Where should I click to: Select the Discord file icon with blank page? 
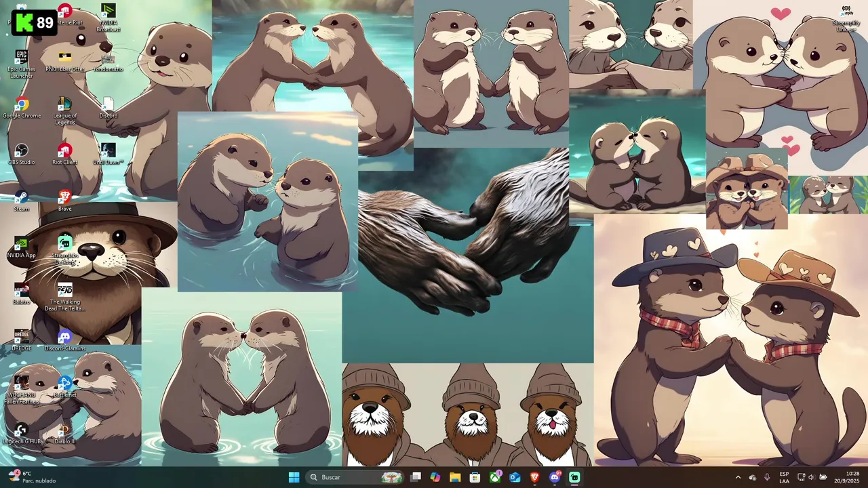coord(108,108)
